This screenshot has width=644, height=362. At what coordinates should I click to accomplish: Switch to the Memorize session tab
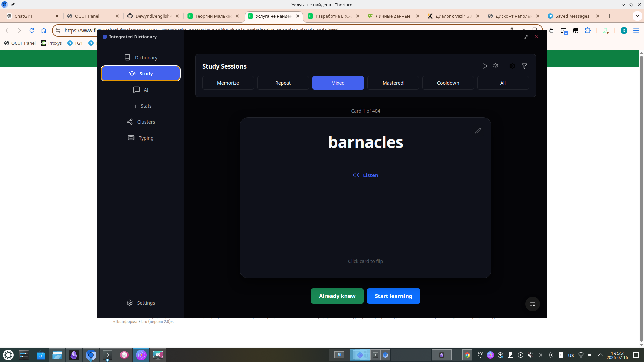tap(228, 83)
